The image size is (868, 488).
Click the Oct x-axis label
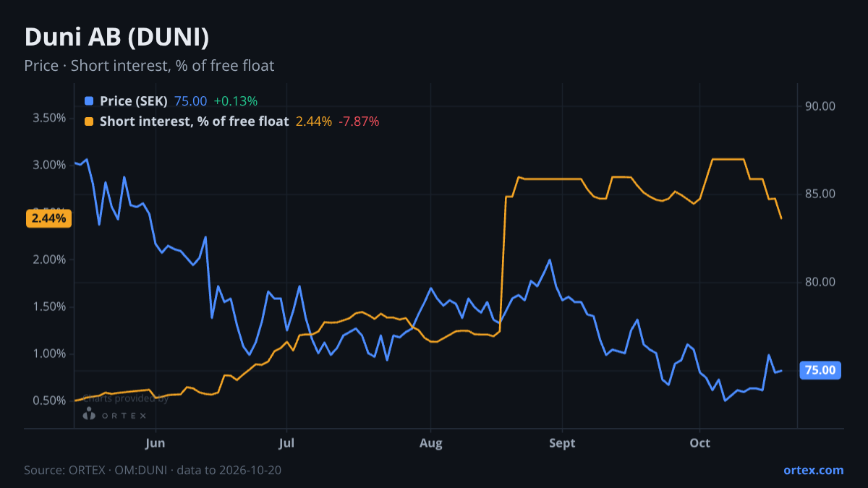pos(699,443)
